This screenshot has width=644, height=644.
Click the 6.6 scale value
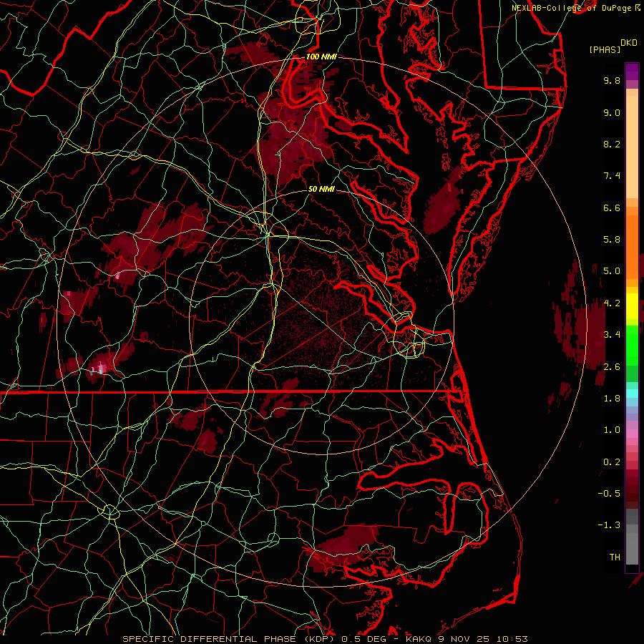click(612, 208)
